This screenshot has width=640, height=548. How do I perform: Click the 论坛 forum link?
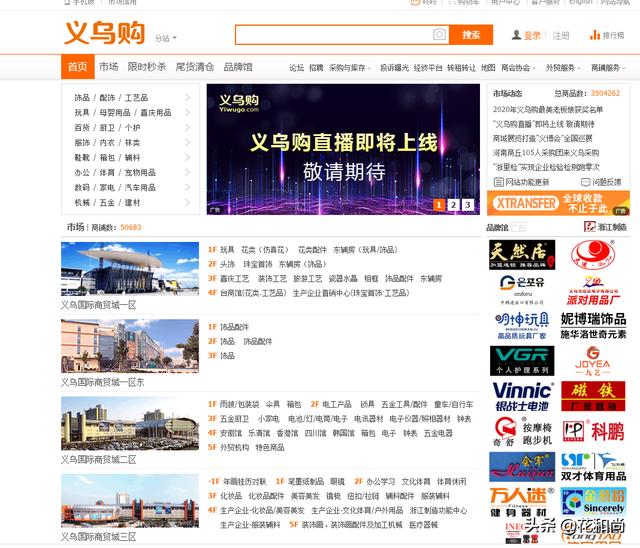point(296,68)
